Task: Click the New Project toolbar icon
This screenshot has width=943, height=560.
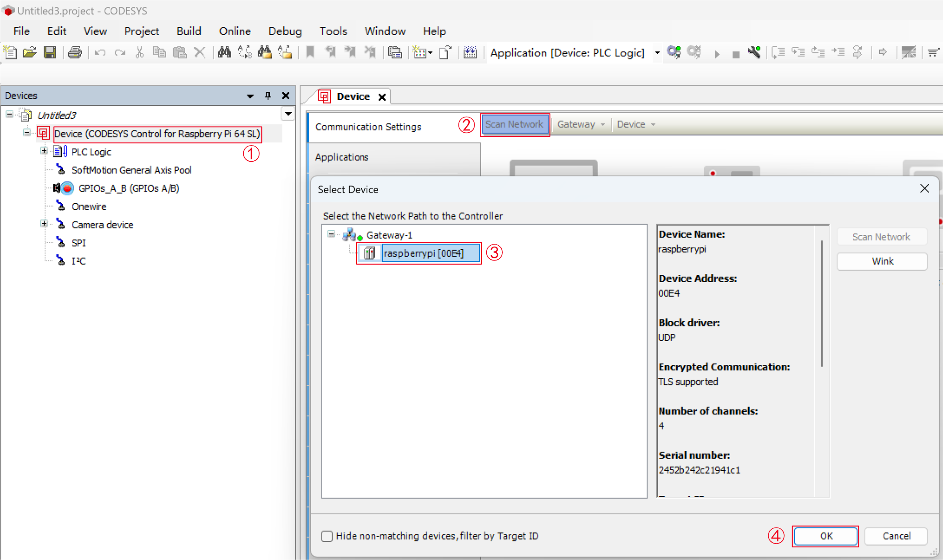Action: point(10,52)
